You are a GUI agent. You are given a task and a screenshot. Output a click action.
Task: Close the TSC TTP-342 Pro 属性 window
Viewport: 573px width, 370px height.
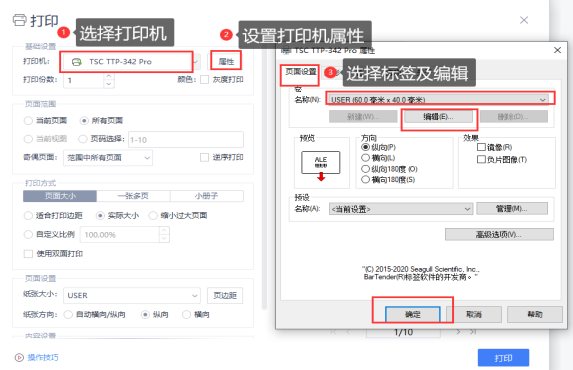pyautogui.click(x=557, y=50)
